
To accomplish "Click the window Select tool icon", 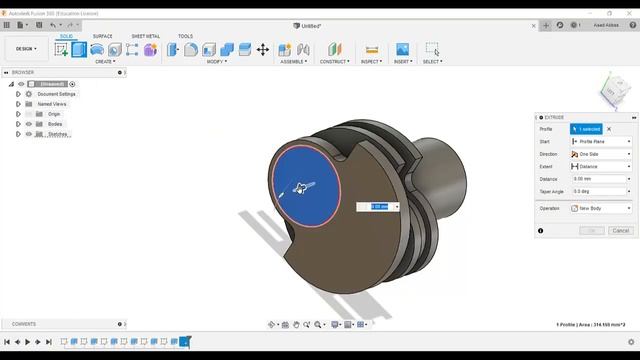I will (432, 49).
